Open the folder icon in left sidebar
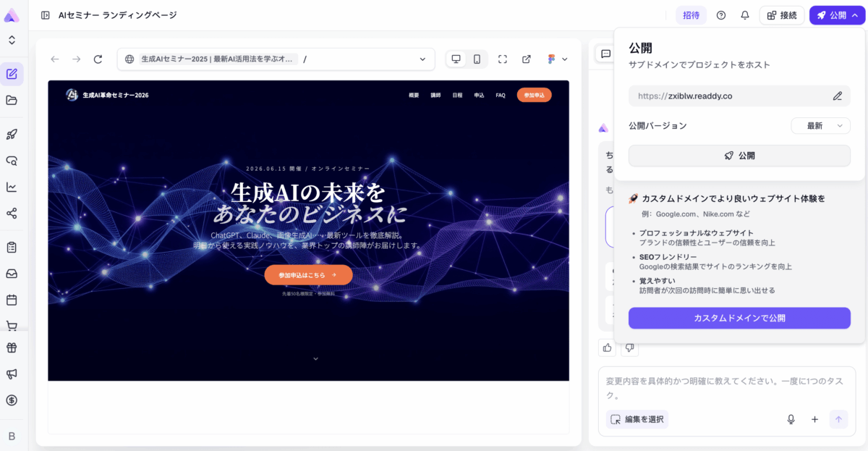868x451 pixels. click(x=12, y=101)
